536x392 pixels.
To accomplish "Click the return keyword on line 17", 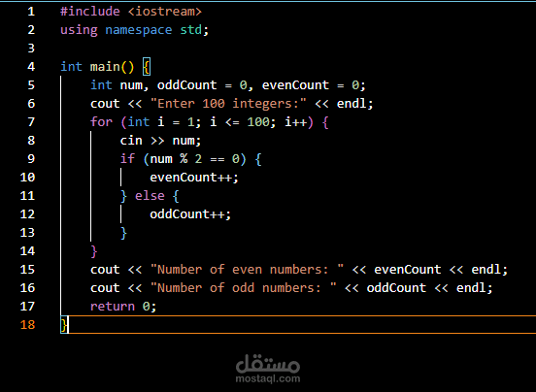I will (113, 307).
